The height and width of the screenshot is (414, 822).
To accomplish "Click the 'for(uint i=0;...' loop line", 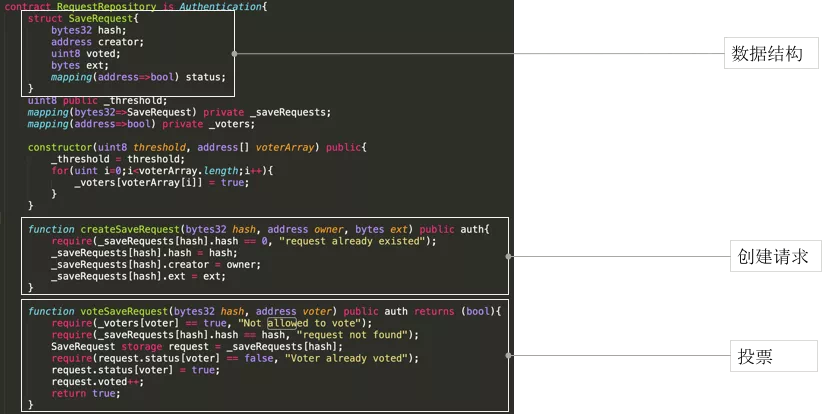I will coord(162,171).
